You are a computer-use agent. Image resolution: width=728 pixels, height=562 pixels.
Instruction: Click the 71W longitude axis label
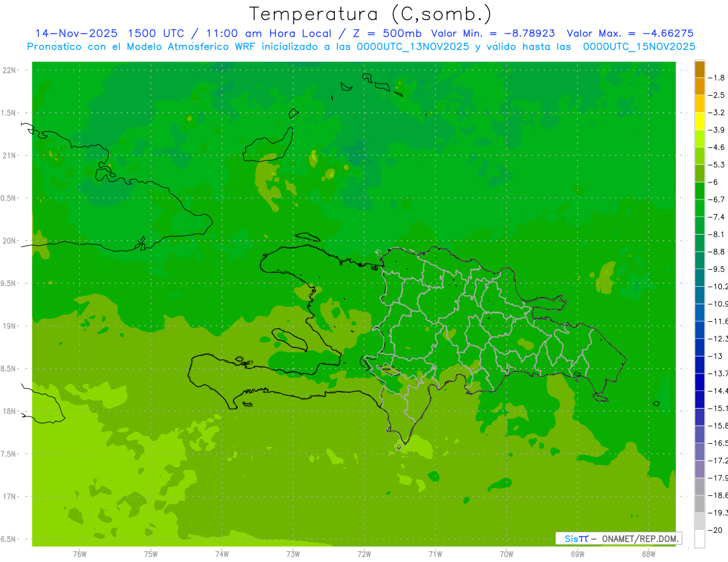point(435,554)
